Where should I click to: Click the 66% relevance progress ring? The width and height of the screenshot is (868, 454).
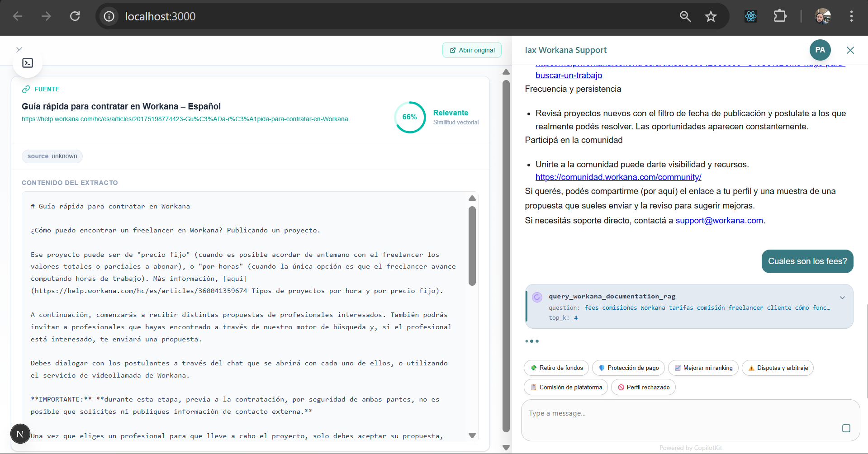pyautogui.click(x=410, y=117)
